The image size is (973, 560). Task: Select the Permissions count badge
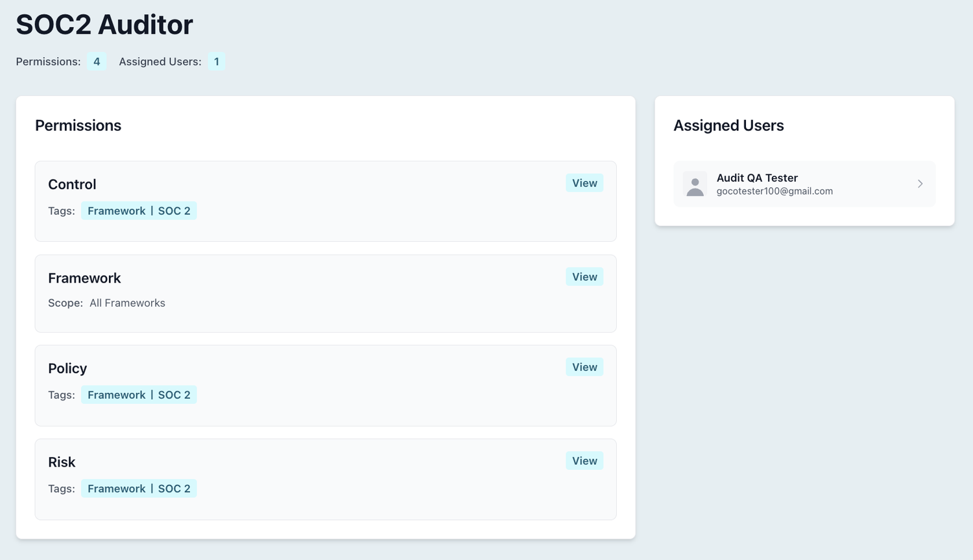[x=96, y=61]
